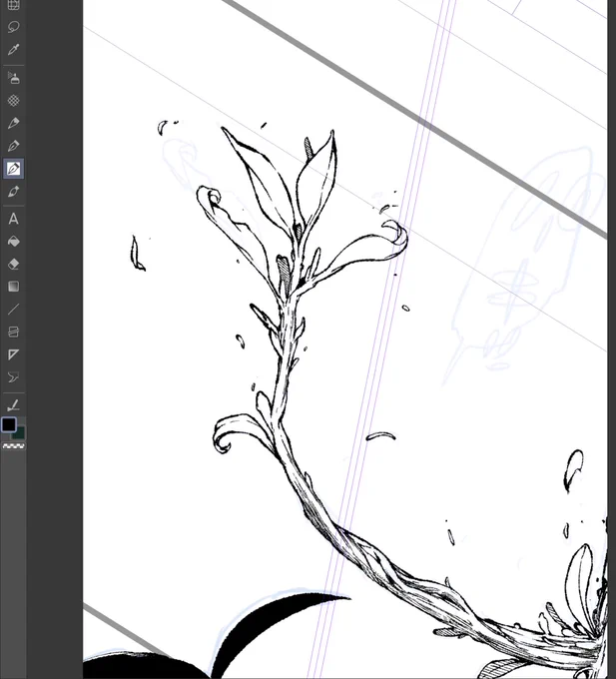Select the Airbrush spray tool
The image size is (616, 679).
[x=13, y=78]
